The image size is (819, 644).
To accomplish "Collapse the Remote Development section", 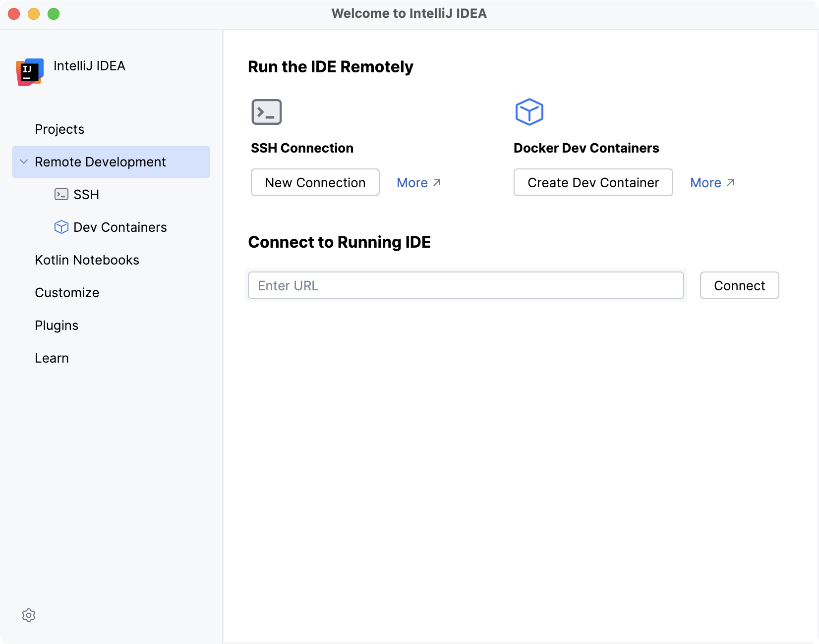I will (23, 162).
